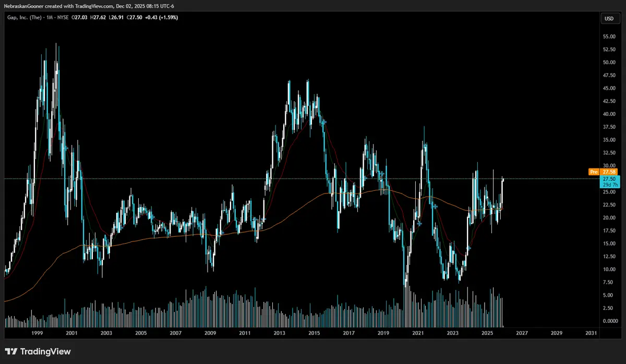Click the 2031 label on the time axis

click(x=591, y=333)
